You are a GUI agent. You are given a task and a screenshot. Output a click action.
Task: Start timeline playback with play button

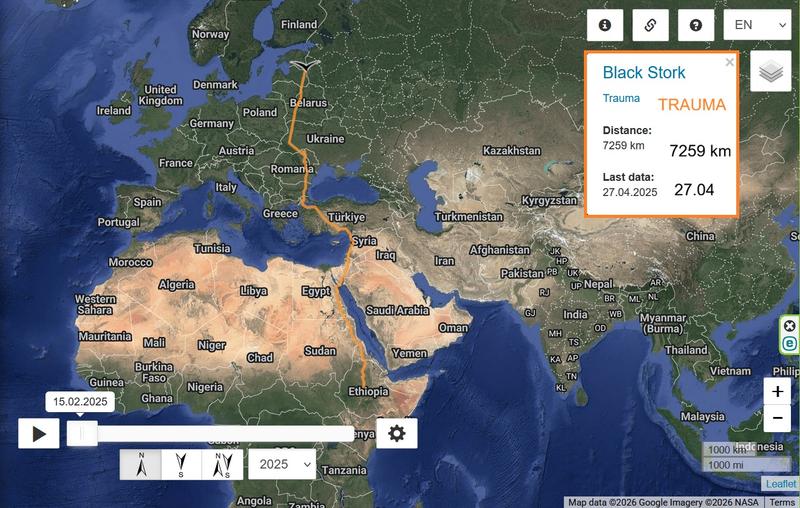pyautogui.click(x=39, y=434)
